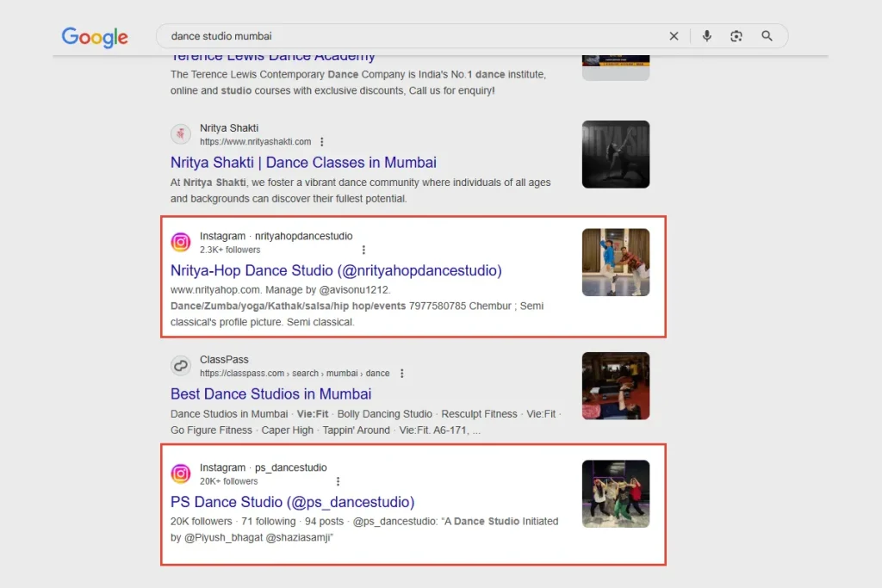Open Best Dance Studios in Mumbai link
This screenshot has height=588, width=882.
point(270,394)
